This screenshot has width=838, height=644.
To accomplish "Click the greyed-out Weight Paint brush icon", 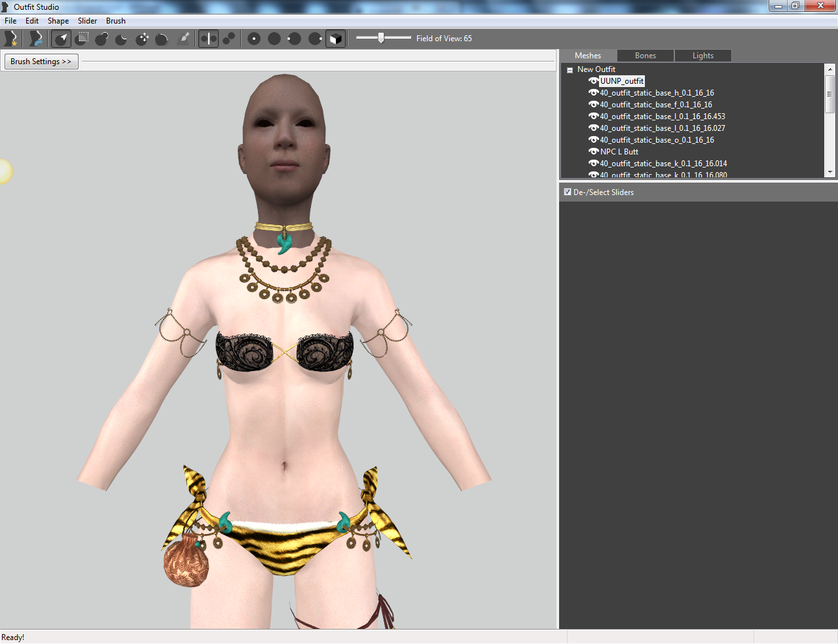I will [x=184, y=39].
